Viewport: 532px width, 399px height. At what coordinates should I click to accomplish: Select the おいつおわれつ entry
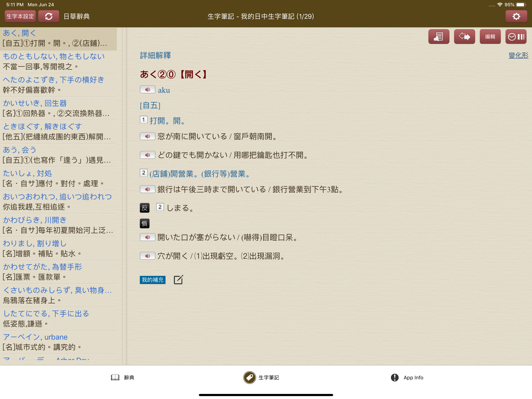coord(58,202)
